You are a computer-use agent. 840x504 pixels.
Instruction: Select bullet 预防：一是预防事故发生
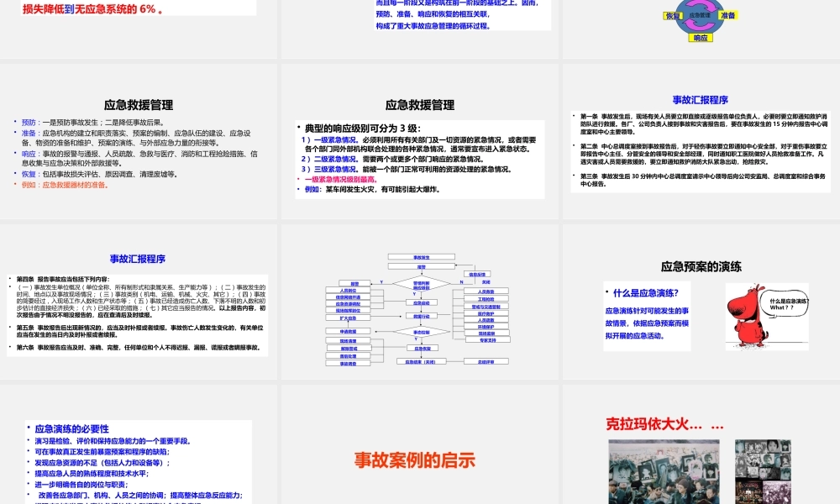[x=92, y=122]
